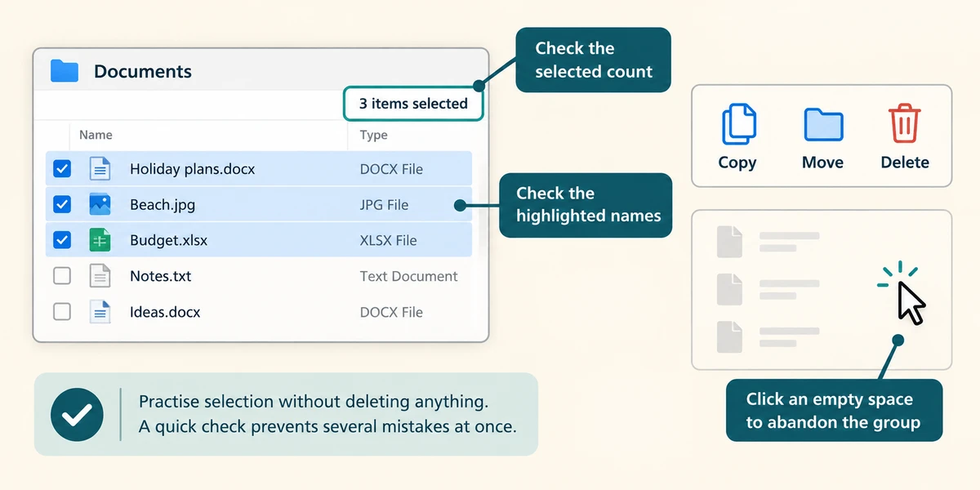Click the "Check the selected count" callout

(x=594, y=60)
